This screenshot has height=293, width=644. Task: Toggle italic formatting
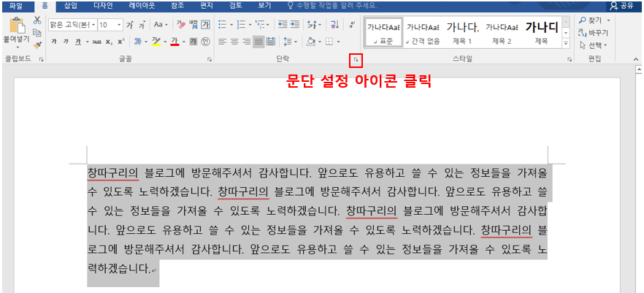pos(66,42)
